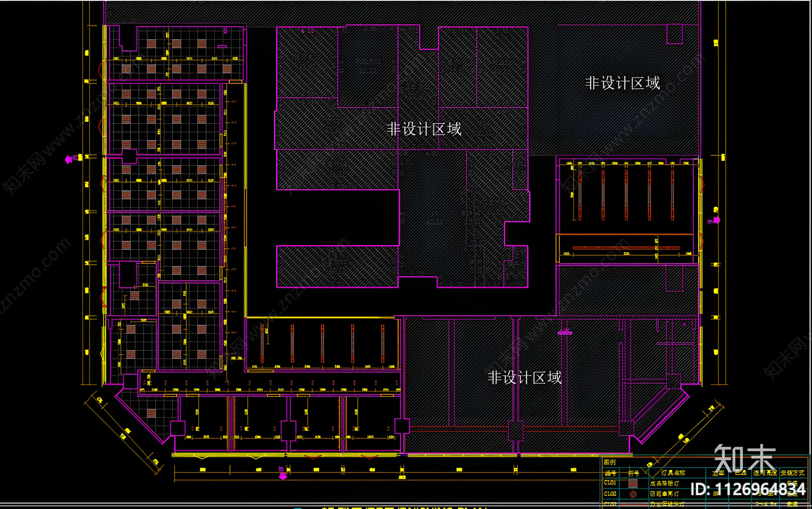Click the CL01 code cell in legend

click(610, 483)
